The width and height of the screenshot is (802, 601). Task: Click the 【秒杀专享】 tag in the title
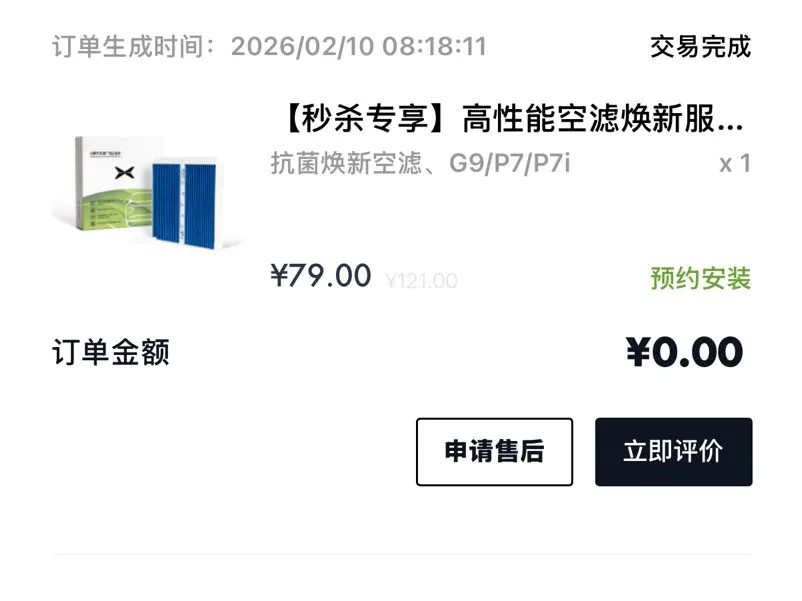tap(364, 120)
